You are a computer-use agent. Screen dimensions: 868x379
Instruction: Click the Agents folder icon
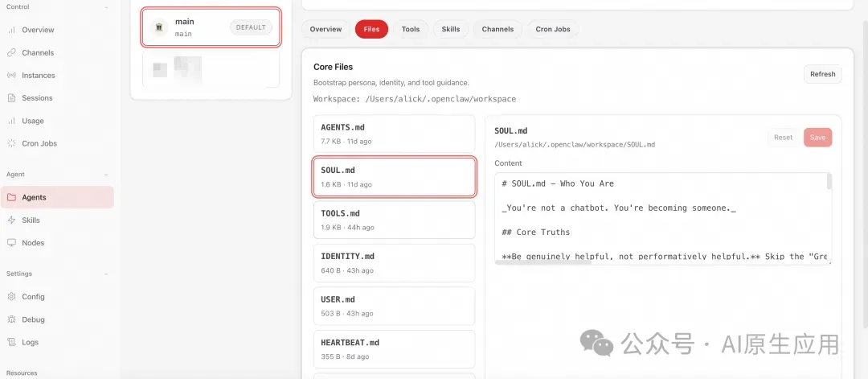[11, 197]
